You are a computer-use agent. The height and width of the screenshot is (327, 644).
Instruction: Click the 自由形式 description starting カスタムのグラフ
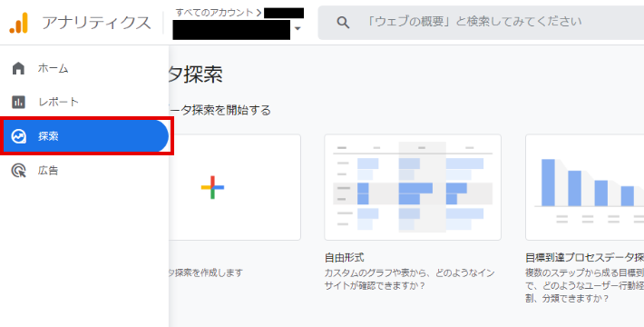click(x=409, y=279)
